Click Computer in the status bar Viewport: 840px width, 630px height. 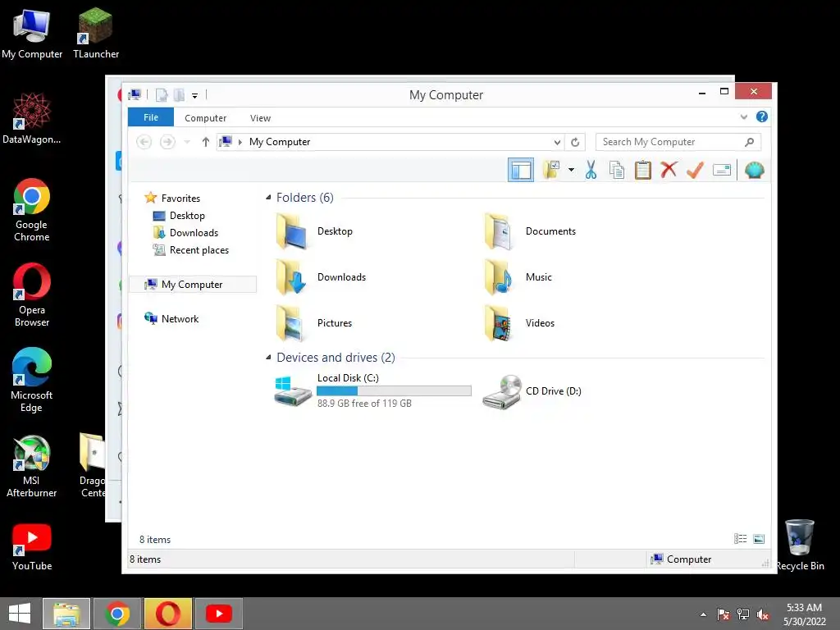coord(681,559)
